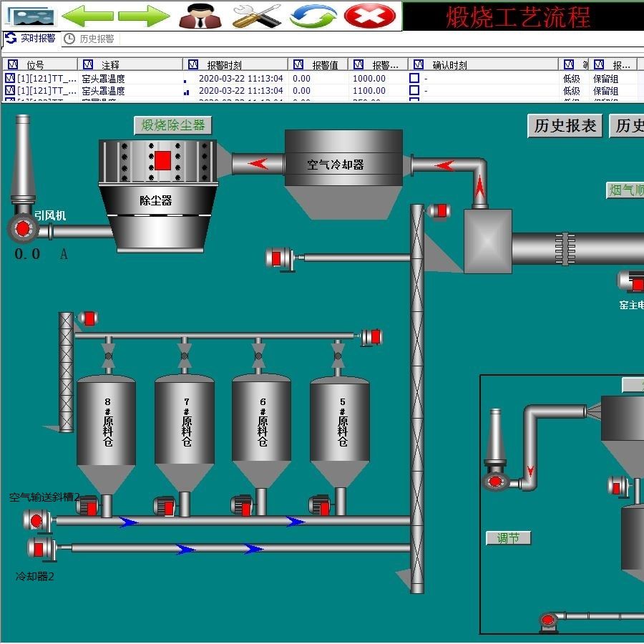The image size is (644, 644).
Task: Click the 引风机 fan motor icon
Action: (x=23, y=228)
